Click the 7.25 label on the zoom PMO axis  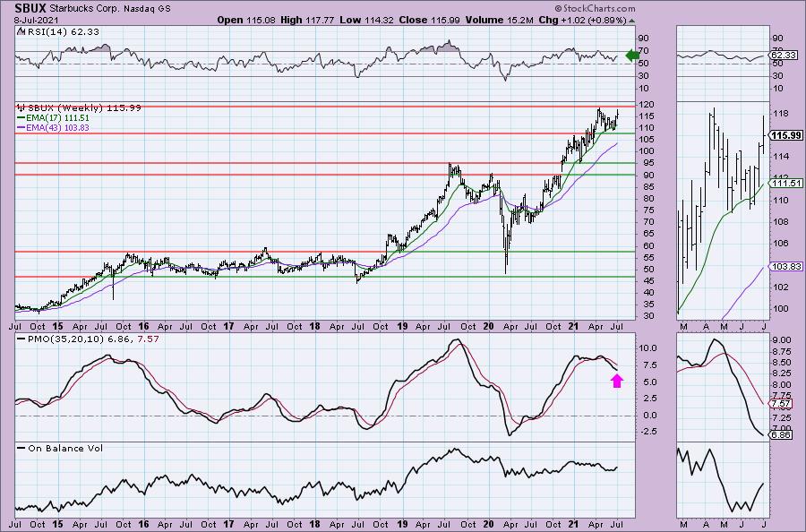(x=781, y=418)
